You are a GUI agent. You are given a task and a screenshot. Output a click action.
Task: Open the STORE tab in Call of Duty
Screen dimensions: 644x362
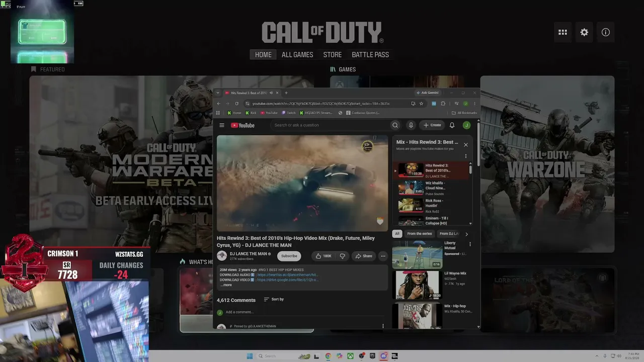point(333,55)
